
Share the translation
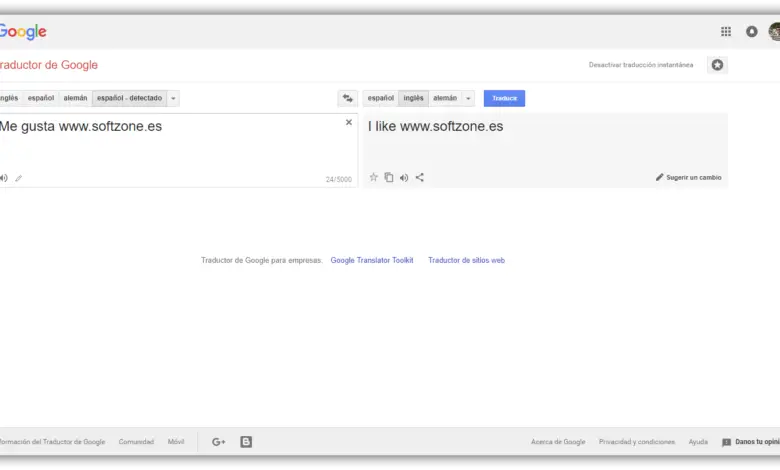(420, 177)
